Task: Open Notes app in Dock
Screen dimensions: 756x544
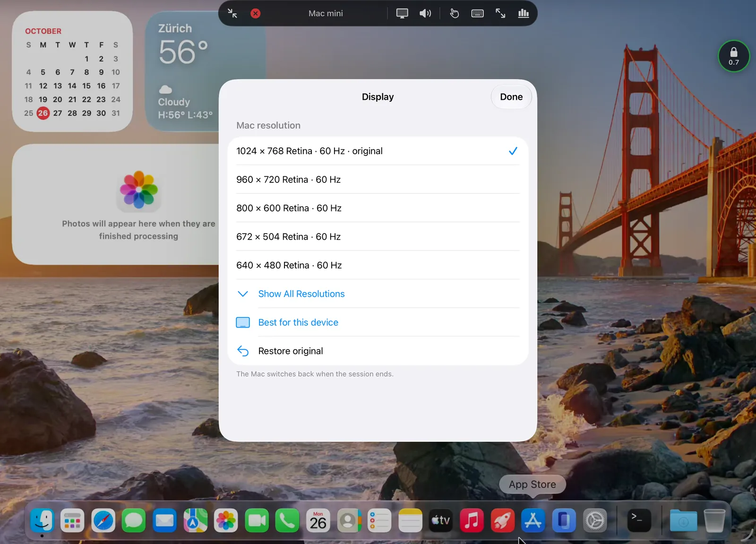Action: [410, 520]
